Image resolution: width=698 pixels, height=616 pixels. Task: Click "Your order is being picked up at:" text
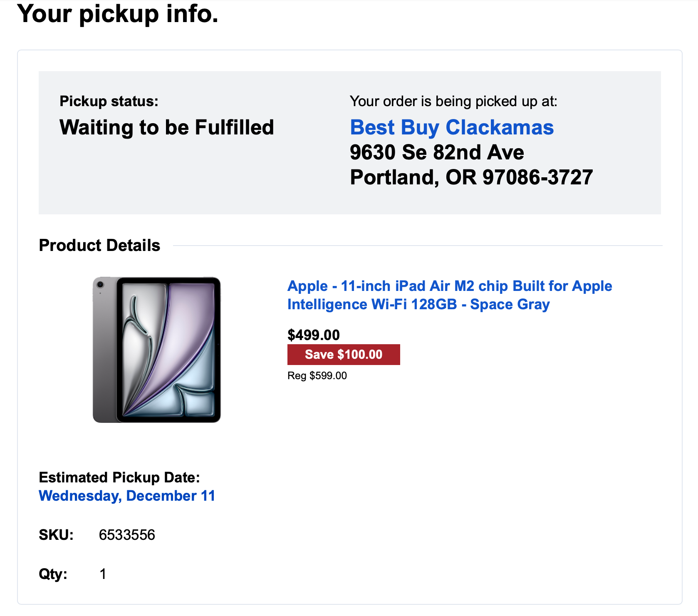tap(453, 101)
